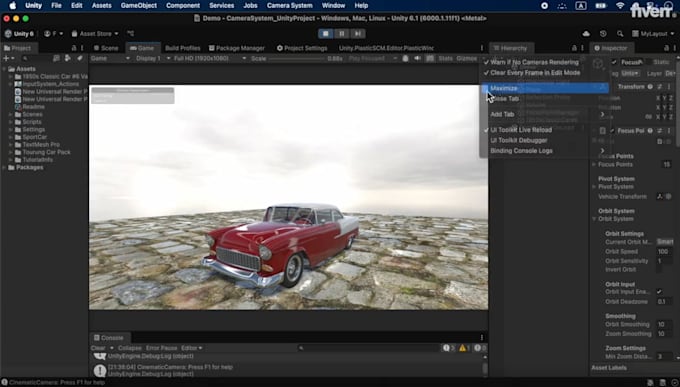This screenshot has height=387, width=680.
Task: Click the version control branch icon
Action: click(x=130, y=33)
